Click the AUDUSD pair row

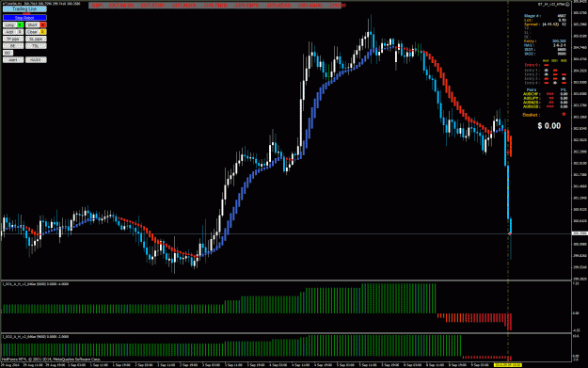546,106
